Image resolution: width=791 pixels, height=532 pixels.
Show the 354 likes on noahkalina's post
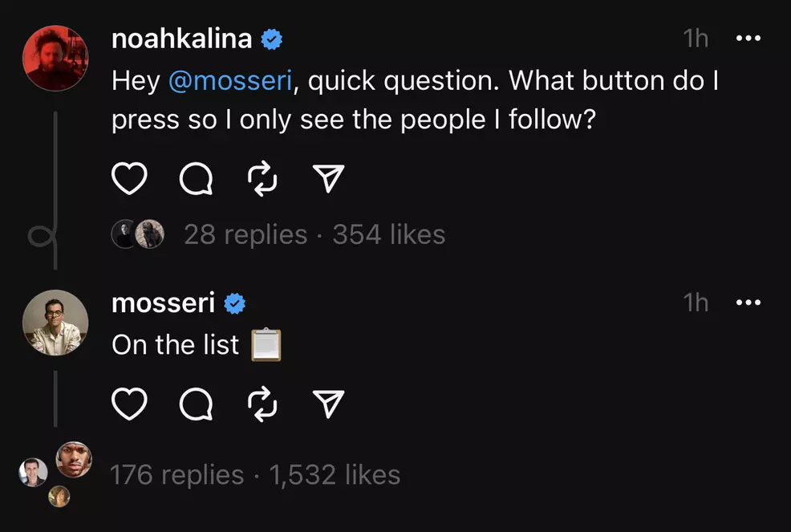pos(388,234)
